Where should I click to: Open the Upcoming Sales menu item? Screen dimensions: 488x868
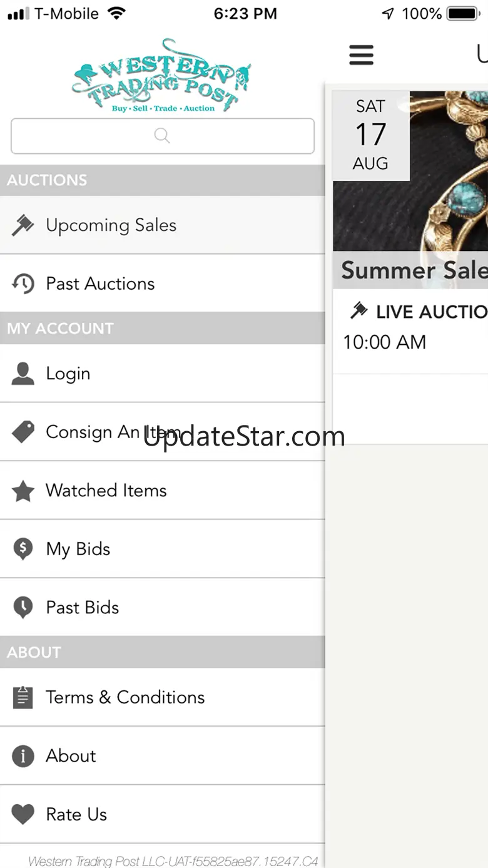pos(111,225)
